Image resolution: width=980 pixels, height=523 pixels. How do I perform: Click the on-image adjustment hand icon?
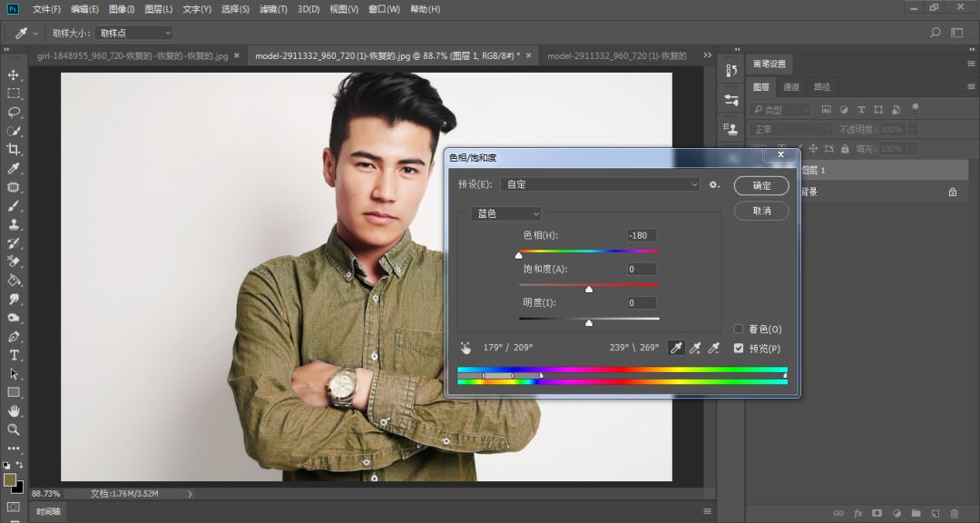coord(466,348)
